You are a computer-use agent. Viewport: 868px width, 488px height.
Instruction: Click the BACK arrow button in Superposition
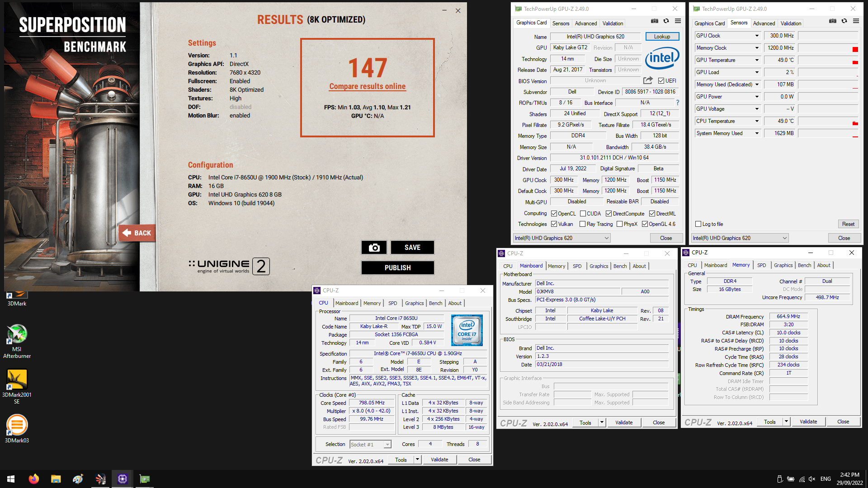point(137,233)
